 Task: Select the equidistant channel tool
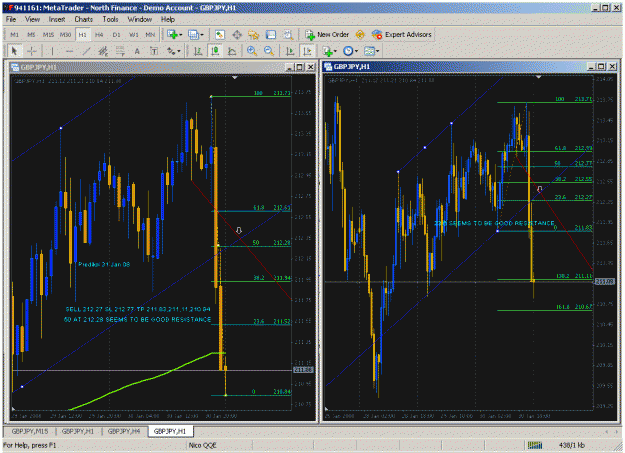click(103, 51)
